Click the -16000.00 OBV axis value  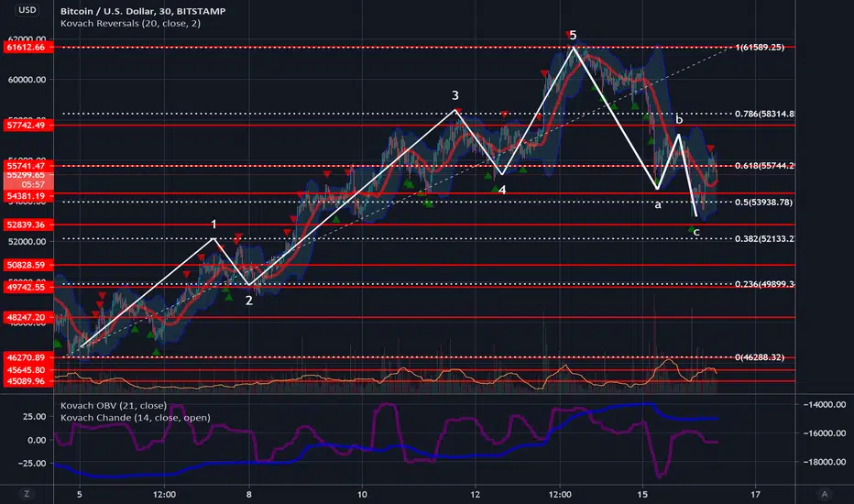pos(824,433)
